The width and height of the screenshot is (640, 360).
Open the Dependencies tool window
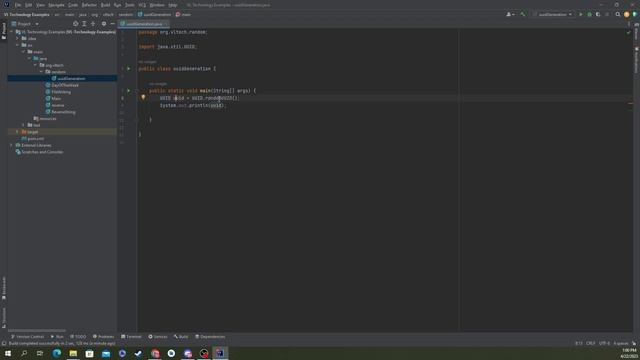click(210, 337)
